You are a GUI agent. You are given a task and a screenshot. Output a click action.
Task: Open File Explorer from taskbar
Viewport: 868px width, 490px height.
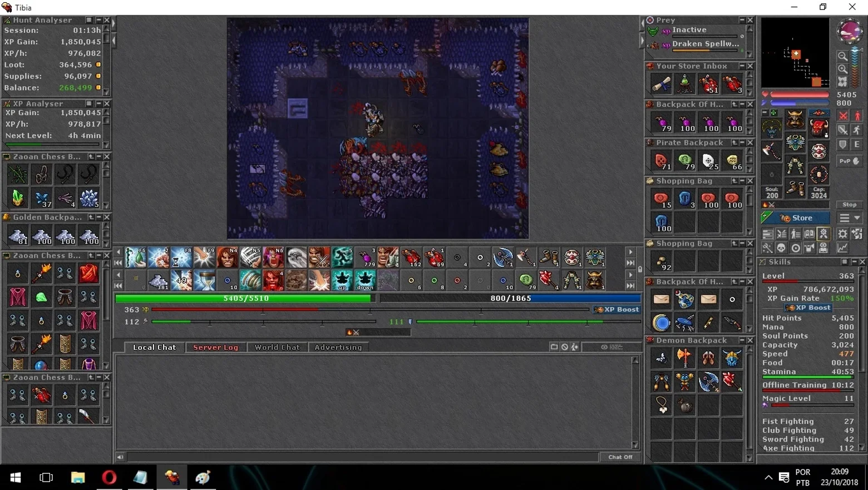[77, 477]
